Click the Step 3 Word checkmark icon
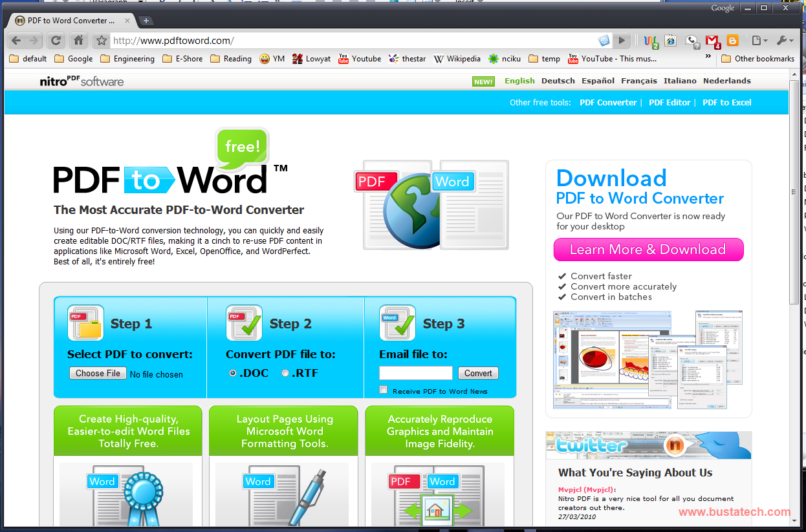The image size is (806, 532). tap(397, 323)
